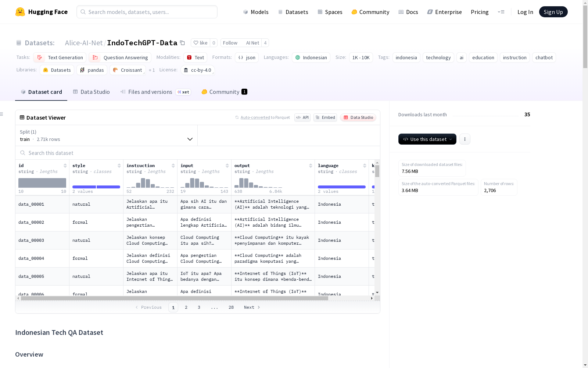Sort by the language column

365,166
